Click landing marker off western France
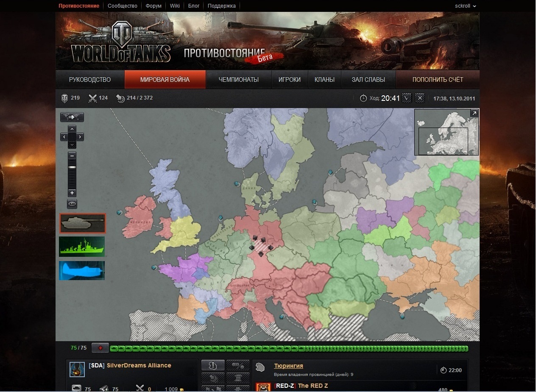The height and width of the screenshot is (392, 536). click(154, 268)
